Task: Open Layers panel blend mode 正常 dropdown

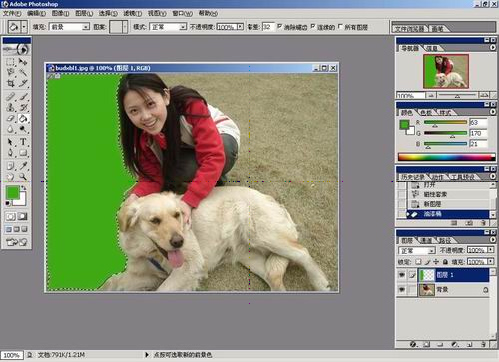Action: tap(417, 250)
